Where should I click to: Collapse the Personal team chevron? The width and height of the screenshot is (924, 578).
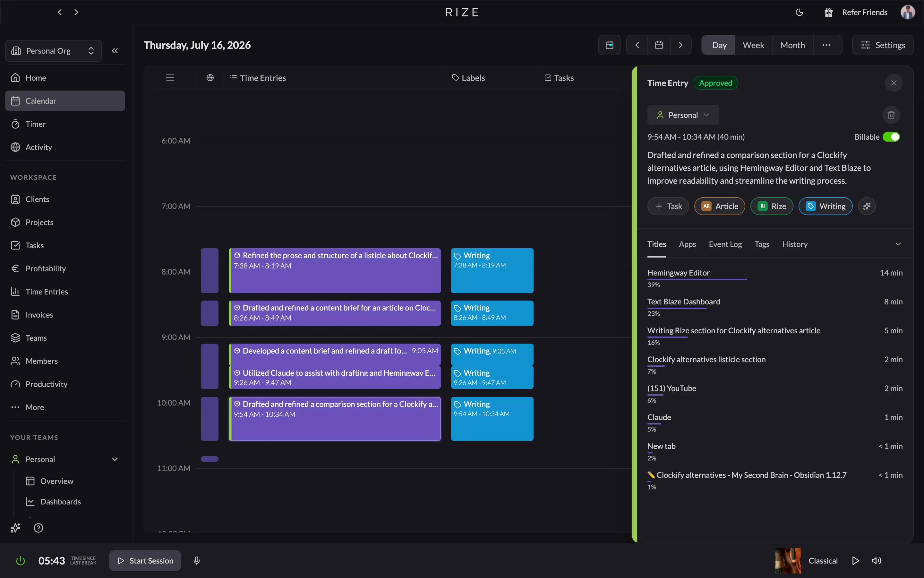click(x=115, y=459)
